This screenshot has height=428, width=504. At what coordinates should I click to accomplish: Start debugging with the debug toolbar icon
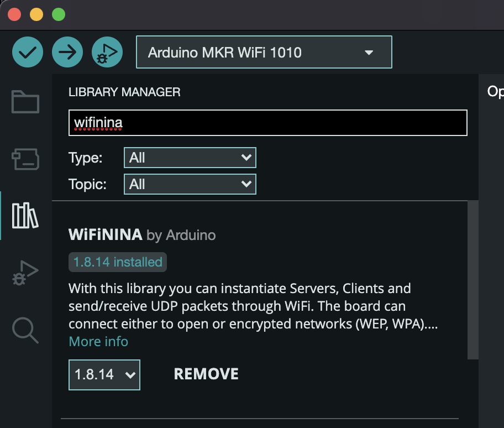[107, 51]
